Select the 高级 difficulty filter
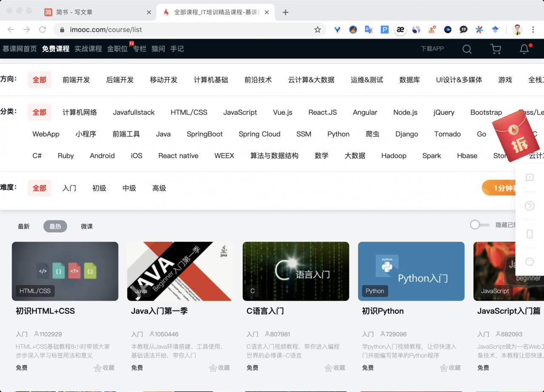The image size is (544, 392). [159, 188]
